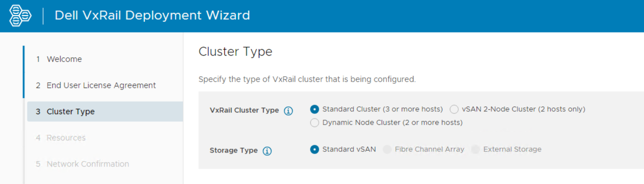Go to the Welcome step
The width and height of the screenshot is (644, 184).
(x=64, y=59)
